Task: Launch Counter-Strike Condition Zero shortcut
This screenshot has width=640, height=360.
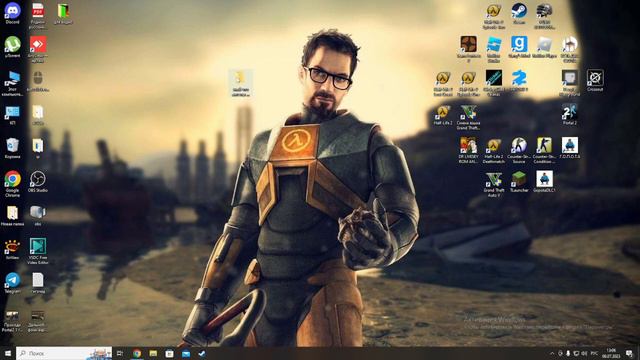Action: click(544, 150)
